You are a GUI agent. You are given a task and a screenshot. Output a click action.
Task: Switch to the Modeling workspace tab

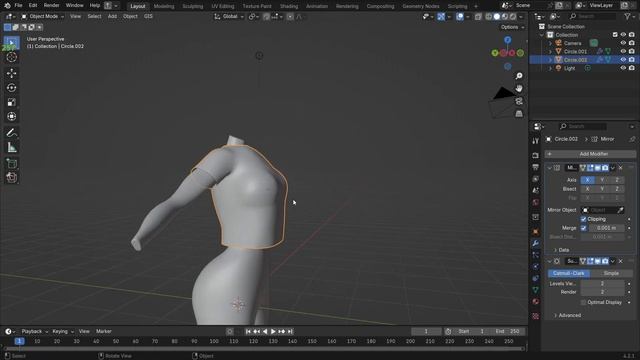pyautogui.click(x=164, y=6)
